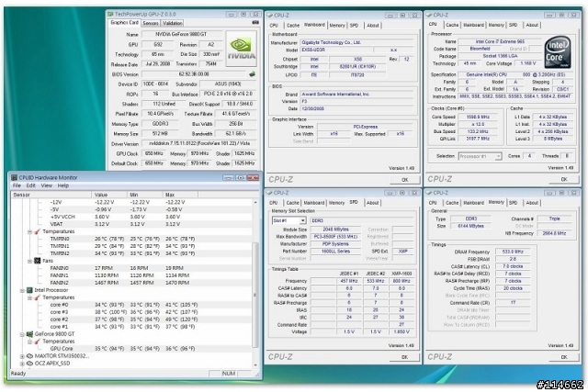Expand the MAXTOR STM350032 drive node
This screenshot has width=588, height=392.
pos(22,356)
